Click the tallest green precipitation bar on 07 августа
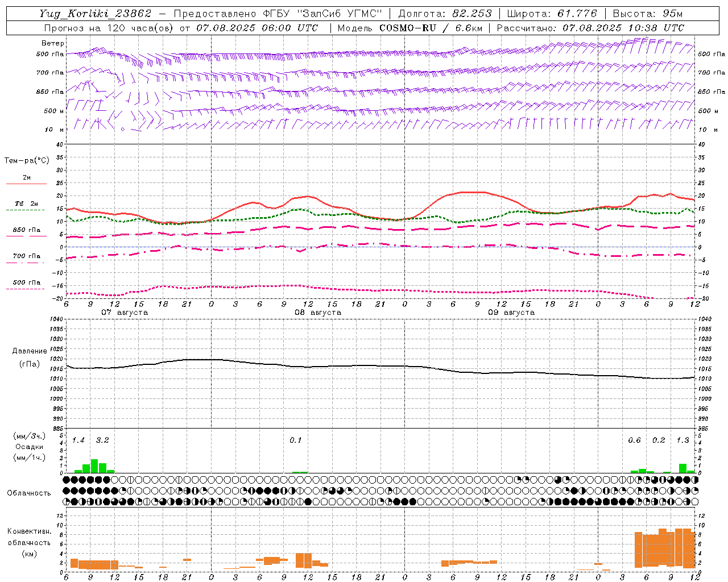The image size is (728, 582). 94,466
